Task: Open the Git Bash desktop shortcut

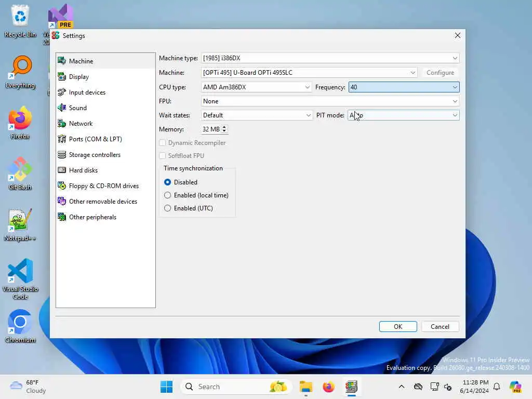Action: (x=20, y=174)
